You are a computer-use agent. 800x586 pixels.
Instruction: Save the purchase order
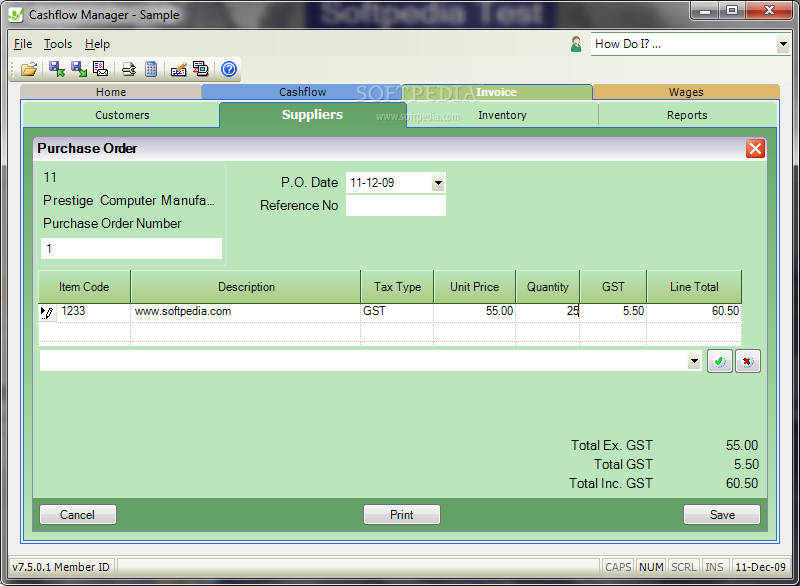(x=722, y=515)
